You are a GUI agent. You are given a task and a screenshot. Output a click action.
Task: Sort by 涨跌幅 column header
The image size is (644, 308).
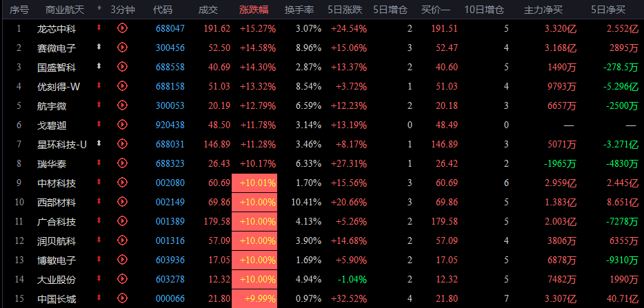254,10
